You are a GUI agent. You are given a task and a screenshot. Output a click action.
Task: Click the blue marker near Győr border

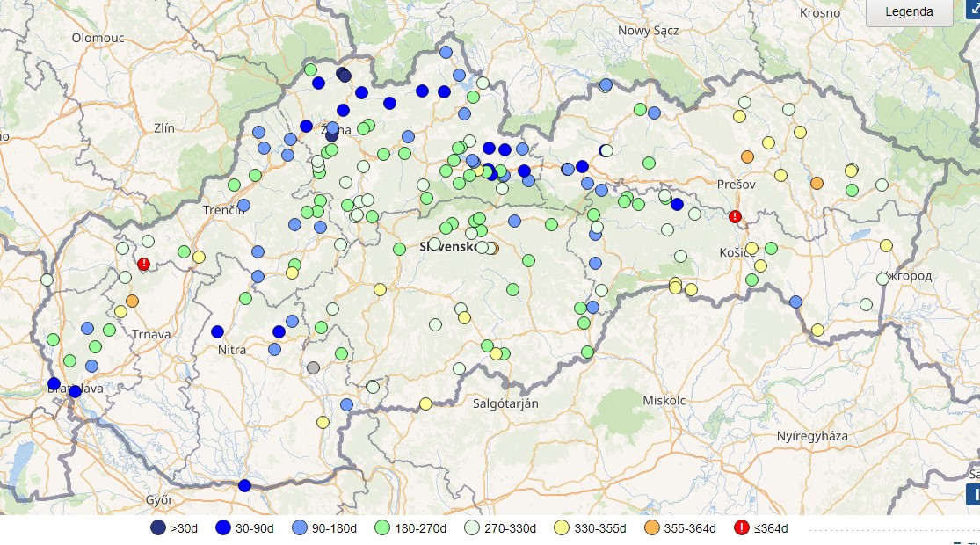pos(244,485)
